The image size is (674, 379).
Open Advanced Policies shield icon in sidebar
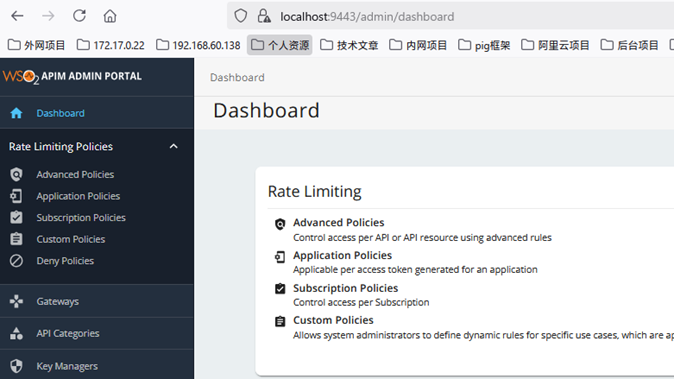click(x=16, y=174)
